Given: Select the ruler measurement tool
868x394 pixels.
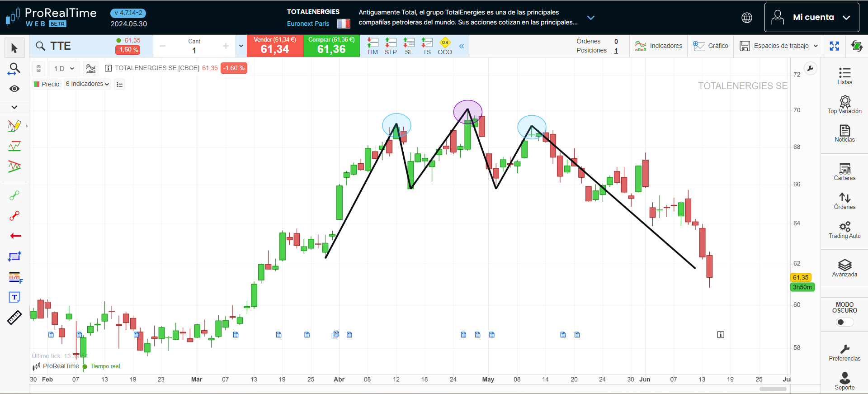Looking at the screenshot, I should tap(14, 318).
